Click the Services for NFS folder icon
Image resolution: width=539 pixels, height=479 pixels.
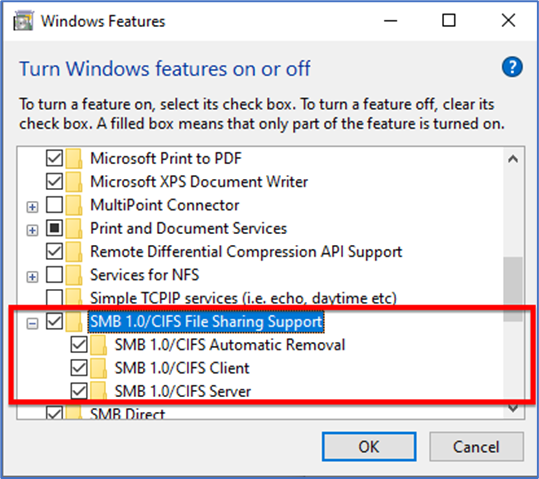click(x=74, y=275)
